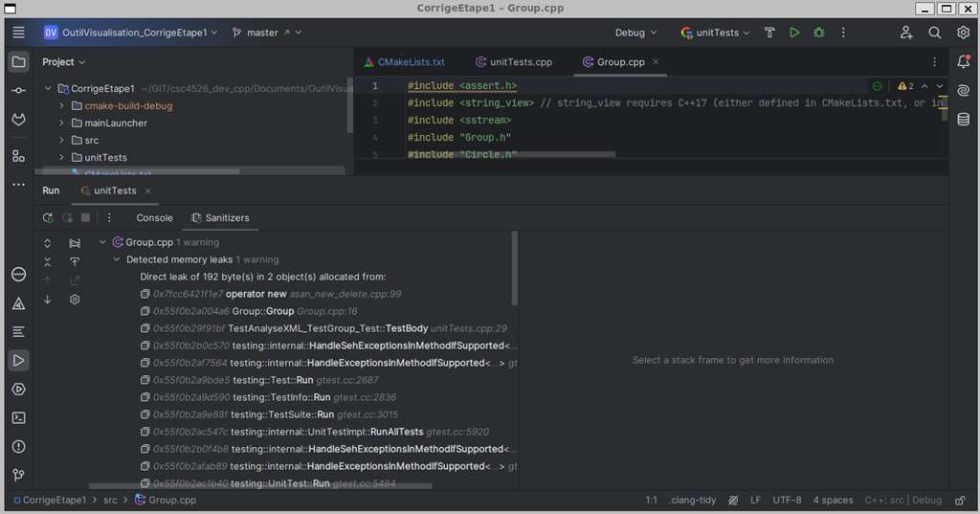Open editor tabs more options menu

coord(934,62)
